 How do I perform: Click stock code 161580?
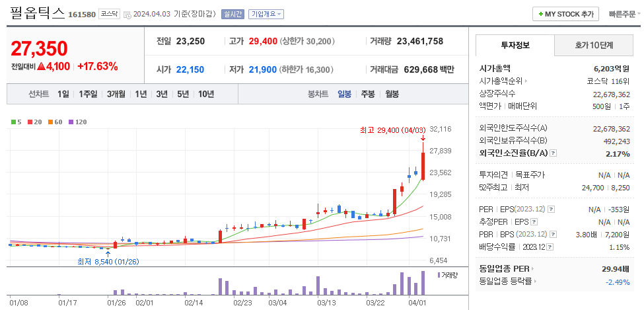pos(82,15)
